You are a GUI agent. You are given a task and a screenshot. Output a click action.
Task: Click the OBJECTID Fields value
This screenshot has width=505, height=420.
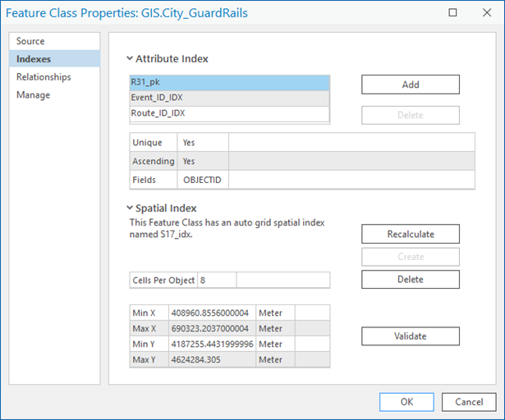[x=202, y=180]
